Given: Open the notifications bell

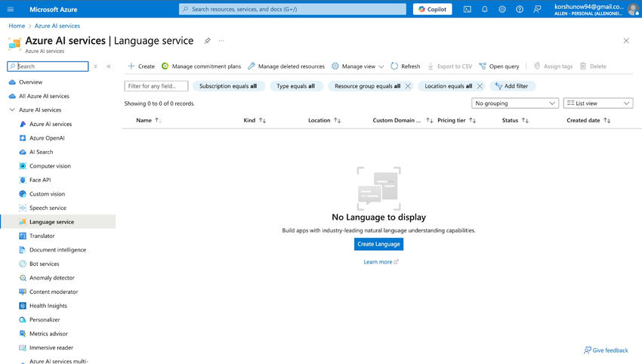Looking at the screenshot, I should tap(485, 9).
